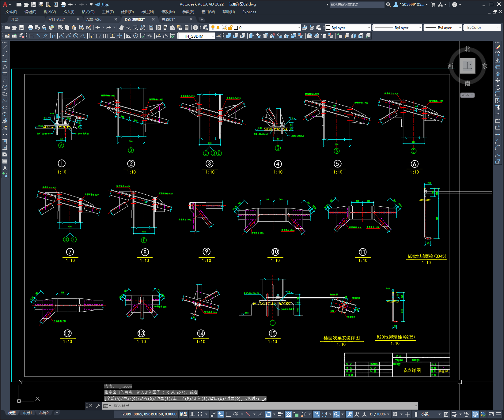Open the QuickCalc calculator icon

187,28
